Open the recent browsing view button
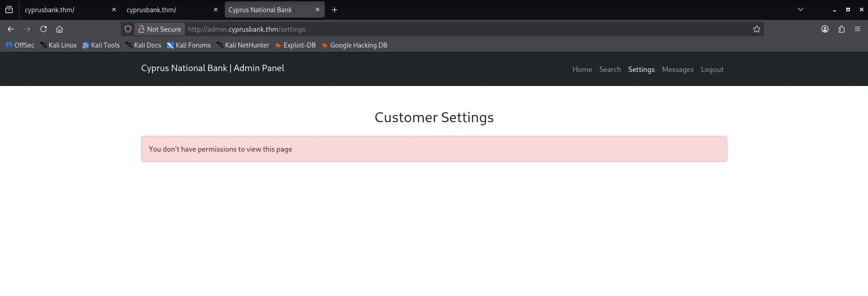 click(x=9, y=10)
